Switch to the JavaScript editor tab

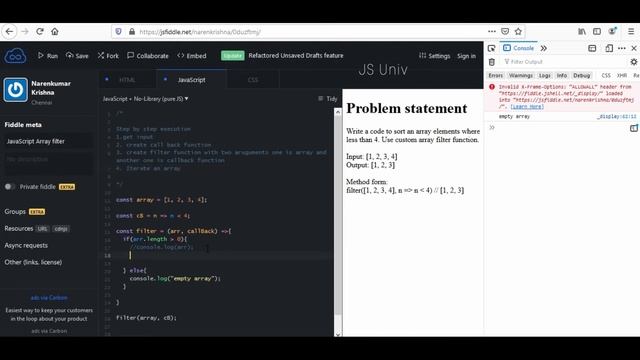(x=191, y=80)
